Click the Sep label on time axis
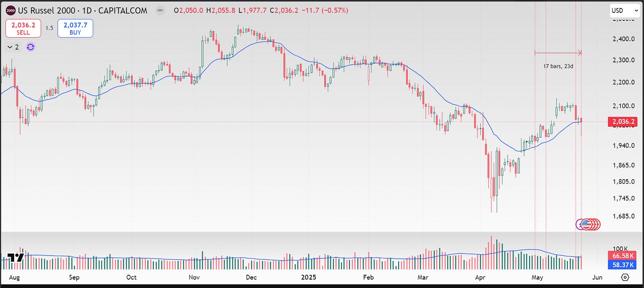The height and width of the screenshot is (288, 644). coord(74,277)
